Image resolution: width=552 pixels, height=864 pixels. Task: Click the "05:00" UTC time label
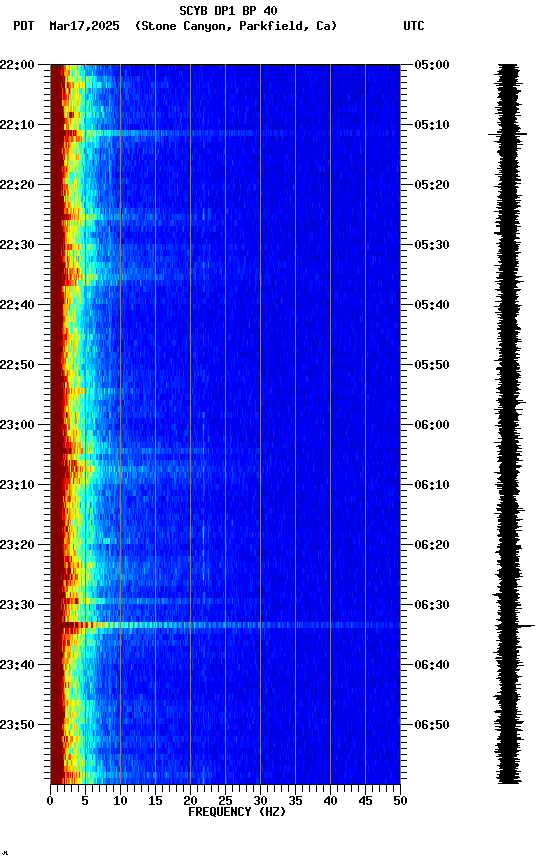tap(432, 65)
